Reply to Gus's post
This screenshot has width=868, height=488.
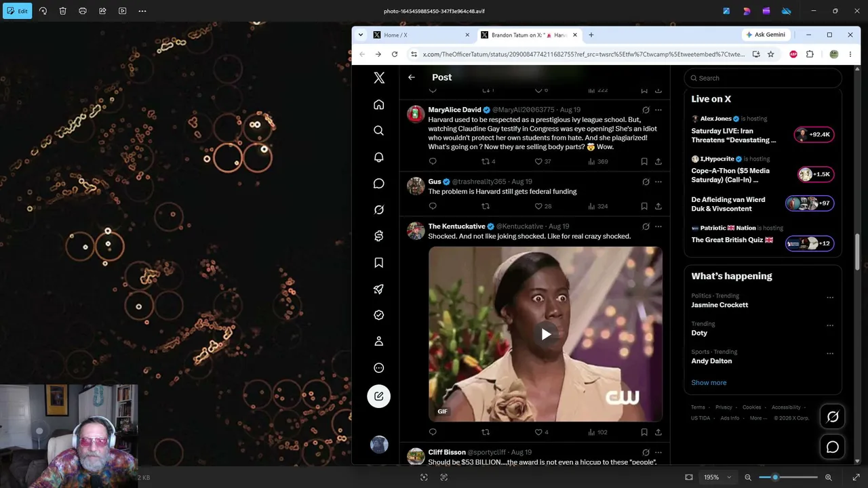click(433, 206)
